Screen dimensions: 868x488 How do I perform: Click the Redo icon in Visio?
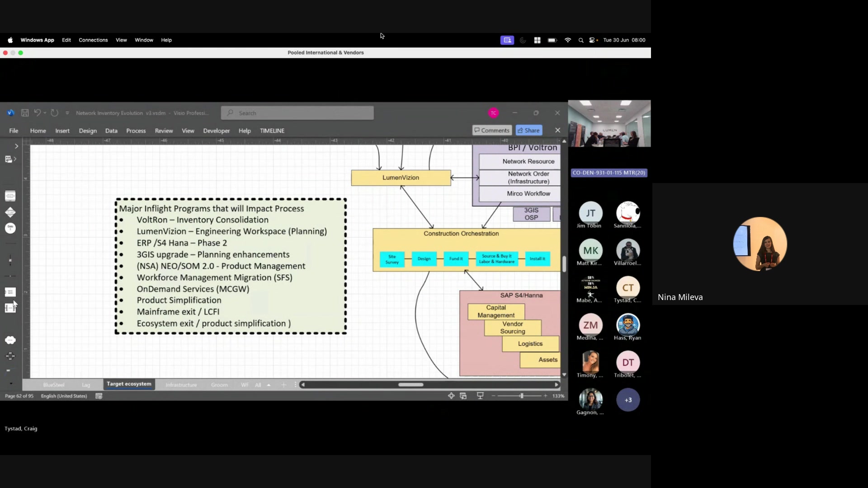click(x=54, y=113)
